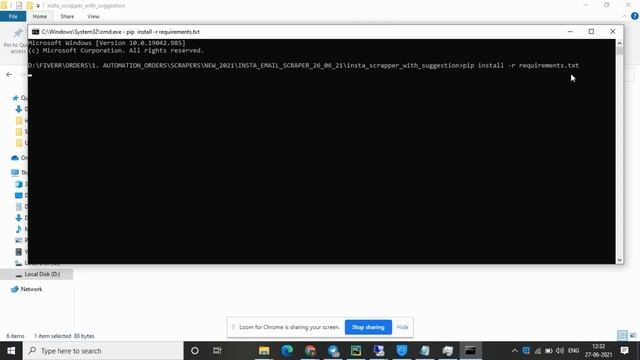The width and height of the screenshot is (640, 360).
Task: Click the Music folder icon in the sidebar
Action: coord(18,229)
